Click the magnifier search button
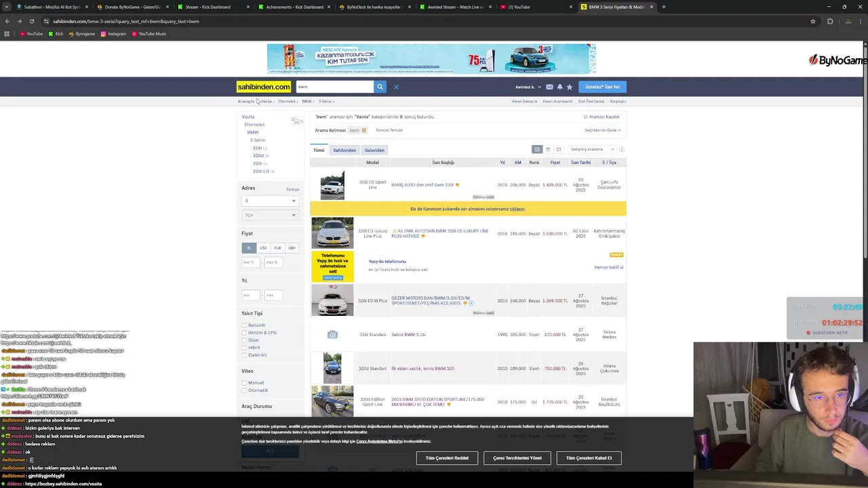Image resolution: width=868 pixels, height=488 pixels. pyautogui.click(x=380, y=87)
